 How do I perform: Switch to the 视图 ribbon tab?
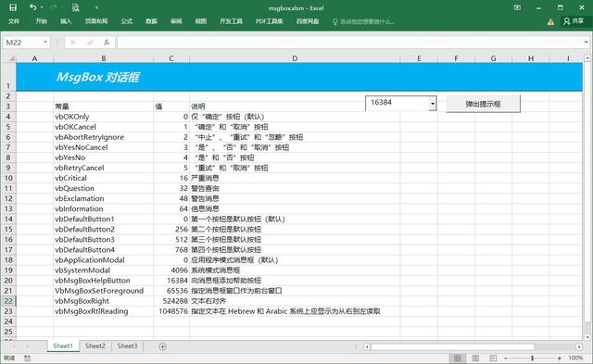coord(200,21)
